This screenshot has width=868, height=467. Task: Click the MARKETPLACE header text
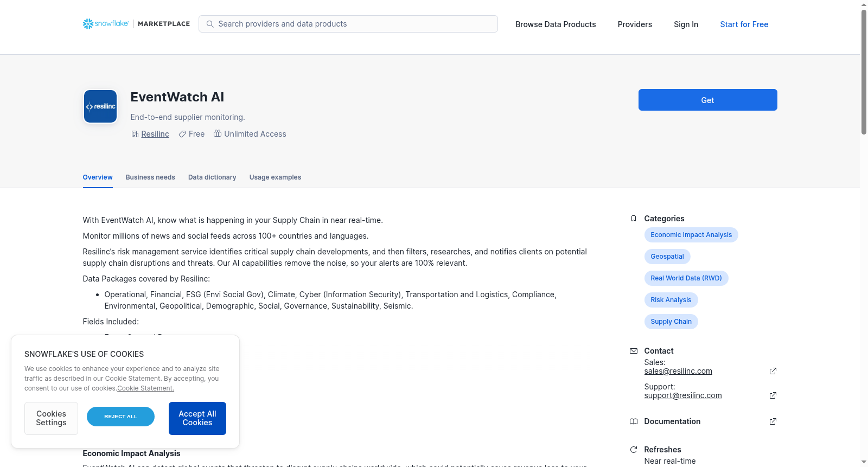pyautogui.click(x=164, y=24)
